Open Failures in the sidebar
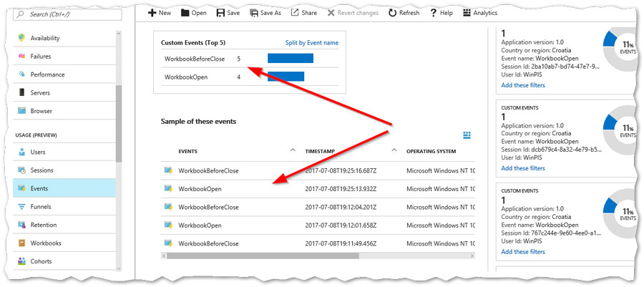644x287 pixels. point(64,57)
